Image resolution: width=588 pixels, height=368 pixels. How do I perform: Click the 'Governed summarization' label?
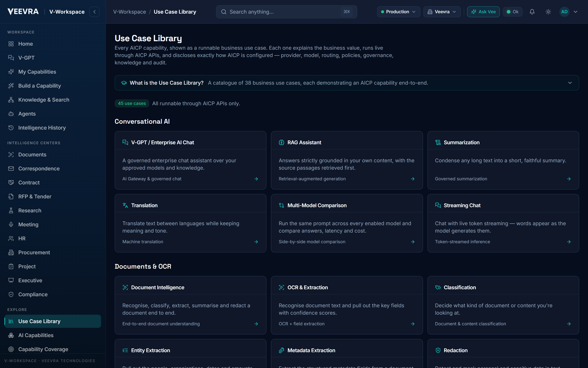click(461, 179)
